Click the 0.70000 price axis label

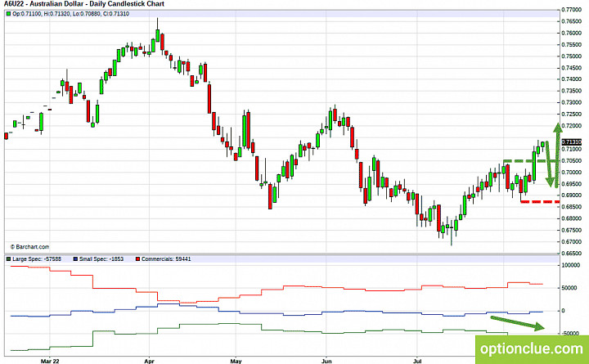572,173
